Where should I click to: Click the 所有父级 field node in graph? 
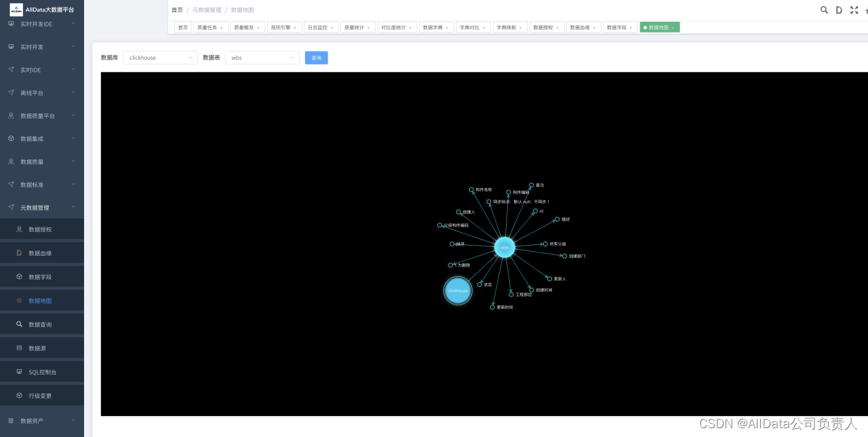pos(545,244)
